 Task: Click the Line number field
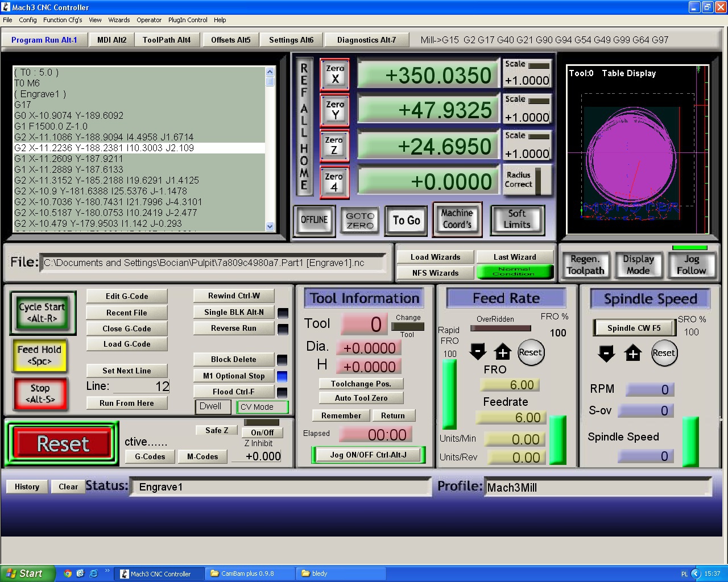142,386
